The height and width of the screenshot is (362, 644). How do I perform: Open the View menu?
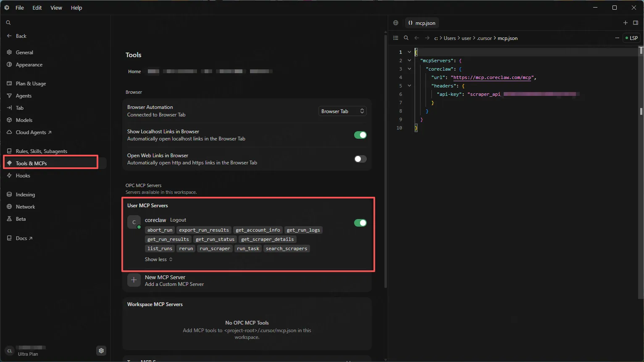[x=56, y=8]
